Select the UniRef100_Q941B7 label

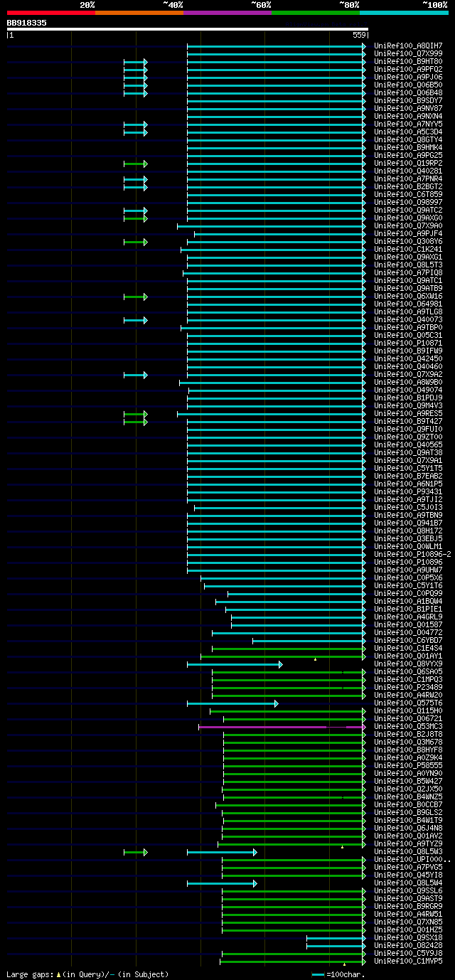click(x=409, y=523)
